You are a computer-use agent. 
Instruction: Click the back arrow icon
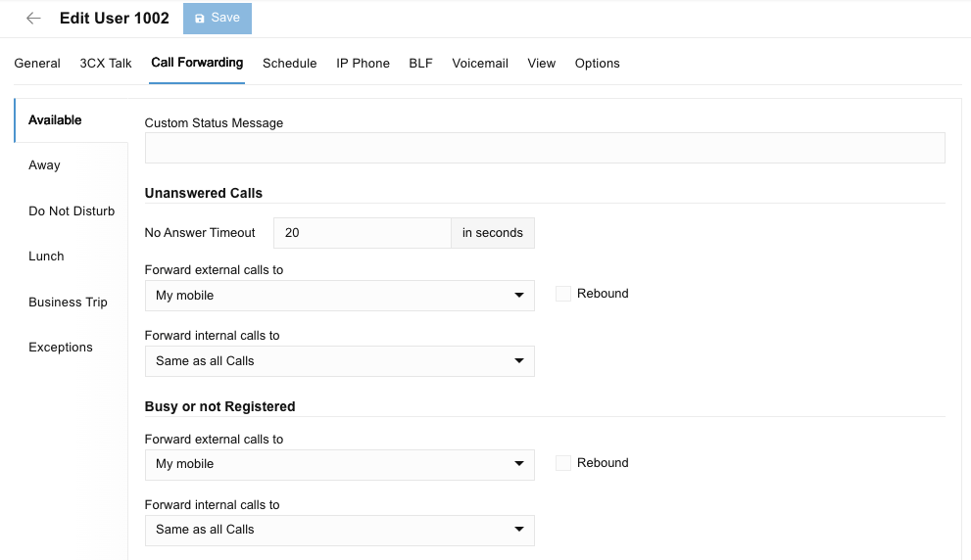33,19
